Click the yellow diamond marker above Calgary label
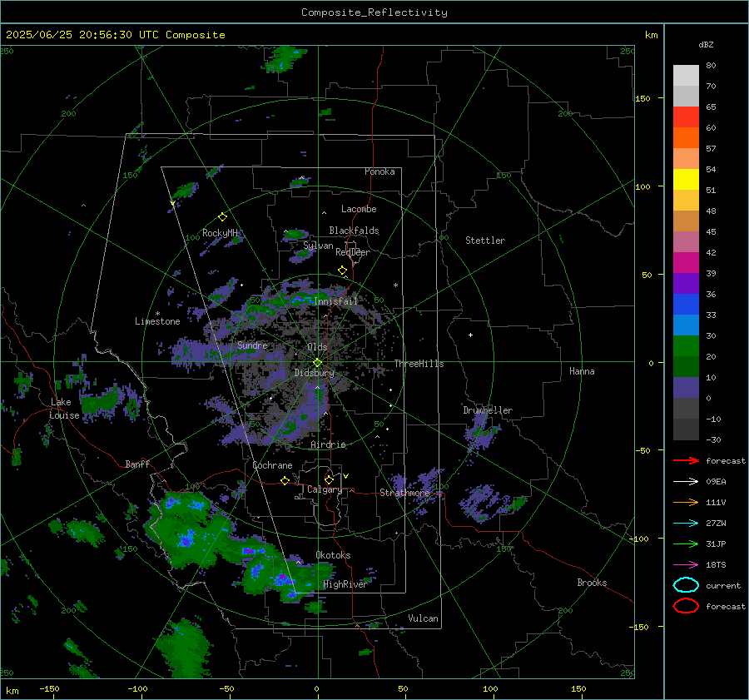 329,479
